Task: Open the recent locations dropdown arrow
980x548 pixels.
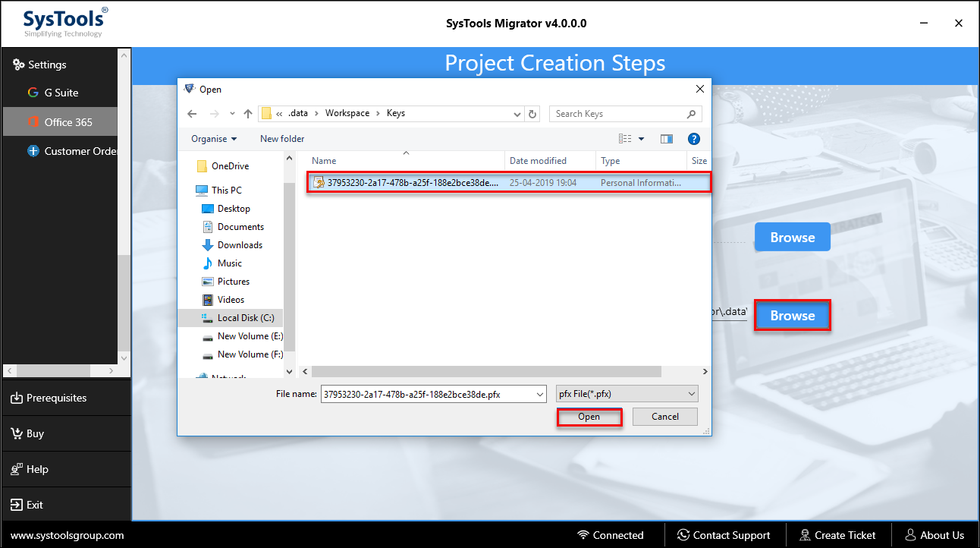Action: (x=232, y=114)
